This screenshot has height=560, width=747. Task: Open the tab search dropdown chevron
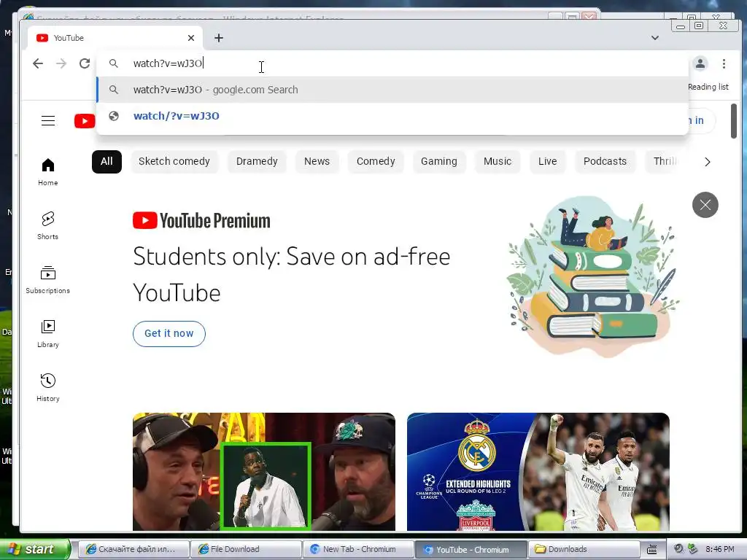(x=655, y=38)
